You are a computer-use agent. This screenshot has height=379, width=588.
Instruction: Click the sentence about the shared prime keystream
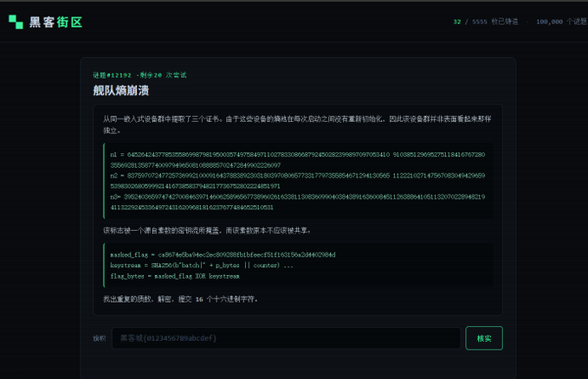pyautogui.click(x=207, y=230)
